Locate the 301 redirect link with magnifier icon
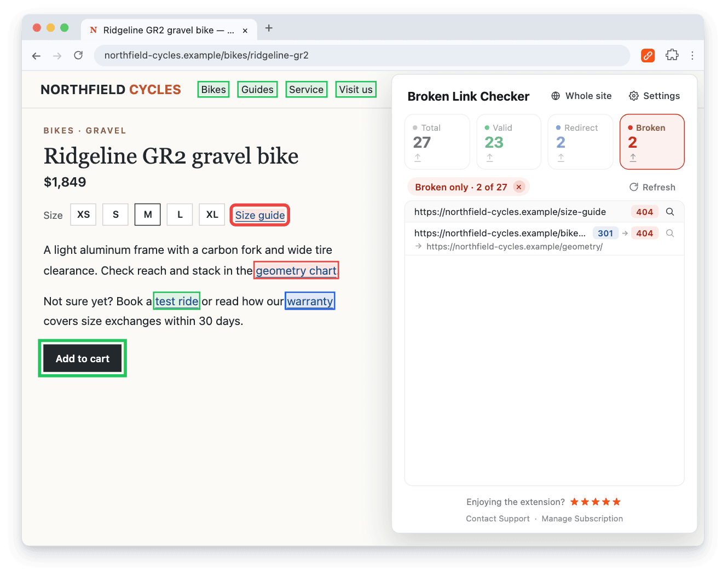Viewport: 728px width, 569px height. point(670,233)
